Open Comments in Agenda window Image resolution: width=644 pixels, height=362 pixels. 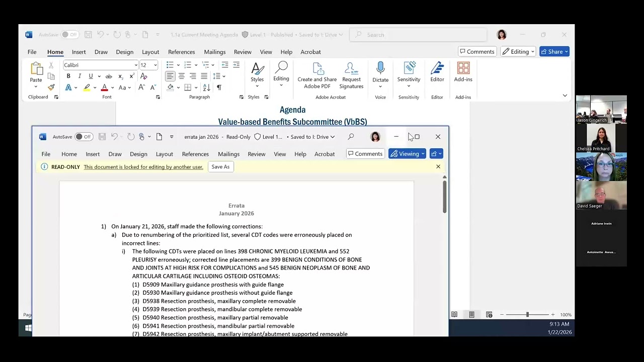(476, 52)
